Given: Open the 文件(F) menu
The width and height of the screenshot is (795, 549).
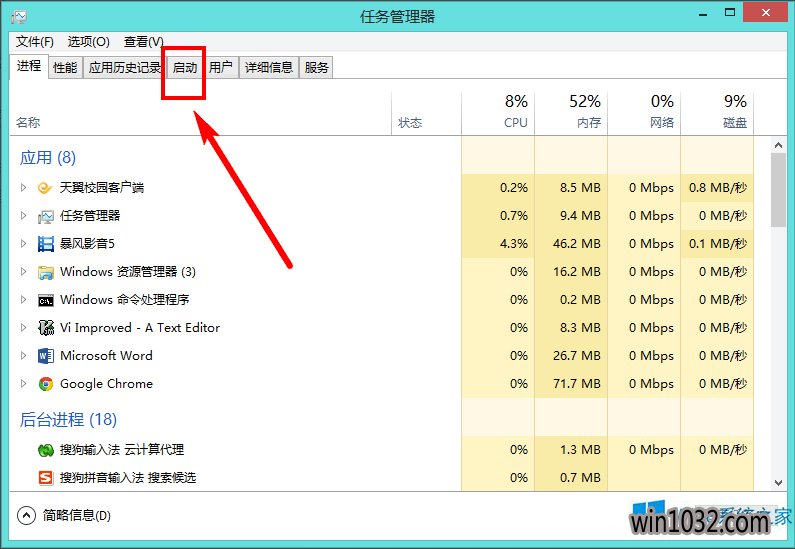Looking at the screenshot, I should click(35, 41).
